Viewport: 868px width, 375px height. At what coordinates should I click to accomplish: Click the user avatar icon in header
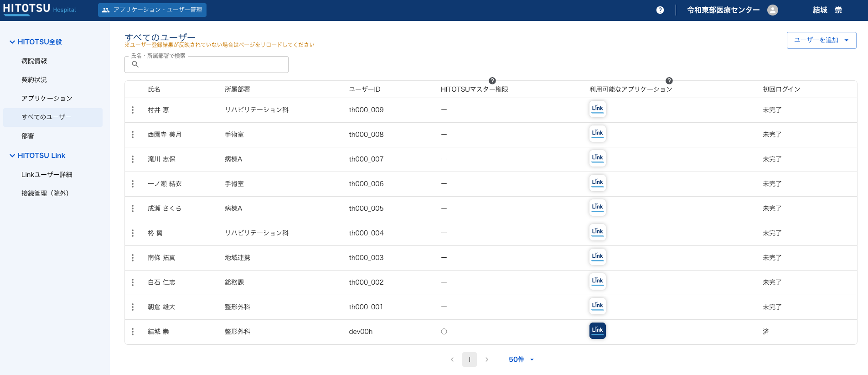[x=772, y=10]
